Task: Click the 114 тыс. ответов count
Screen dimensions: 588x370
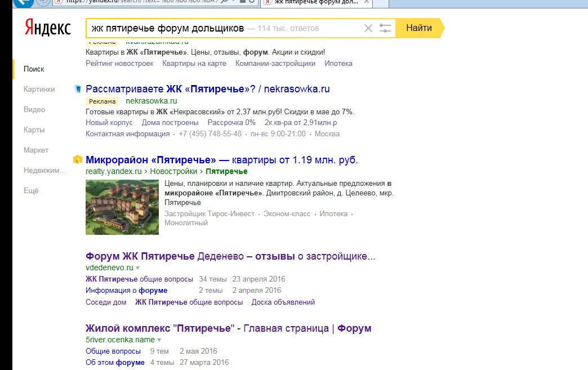Action: (288, 29)
